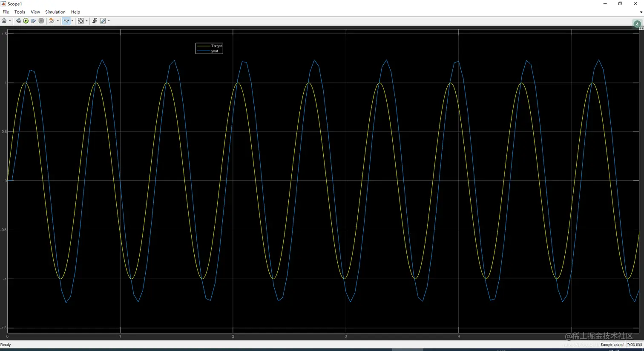
Task: Click the dock window arrow under the close button
Action: coord(641,12)
